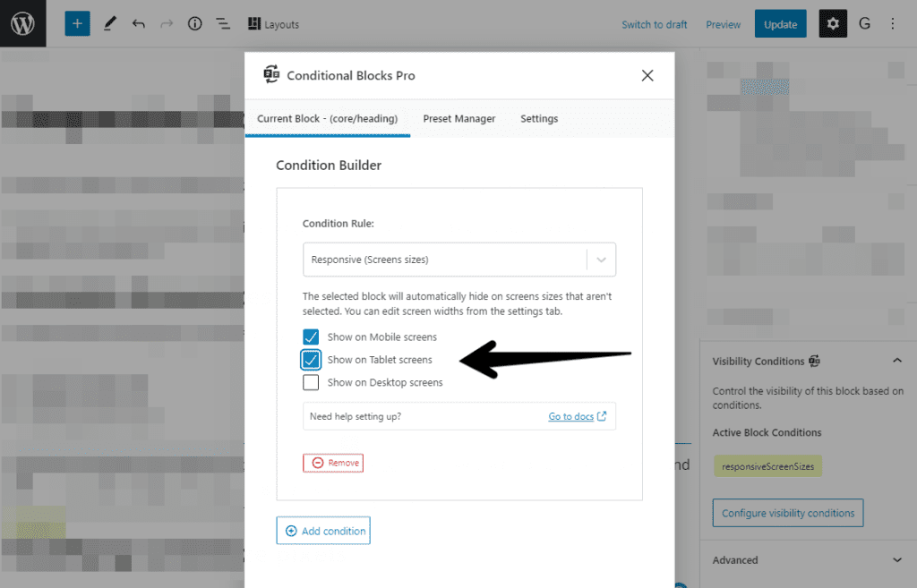Open the Preview option

[x=723, y=24]
